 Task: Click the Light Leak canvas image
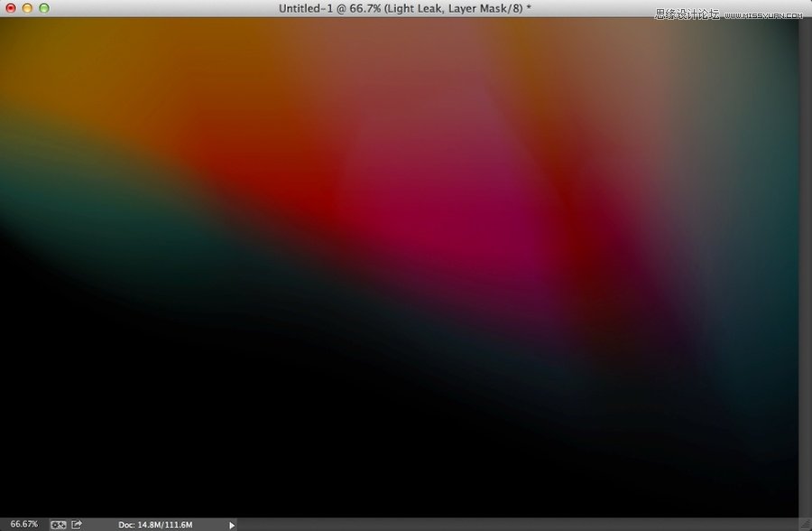coord(399,267)
